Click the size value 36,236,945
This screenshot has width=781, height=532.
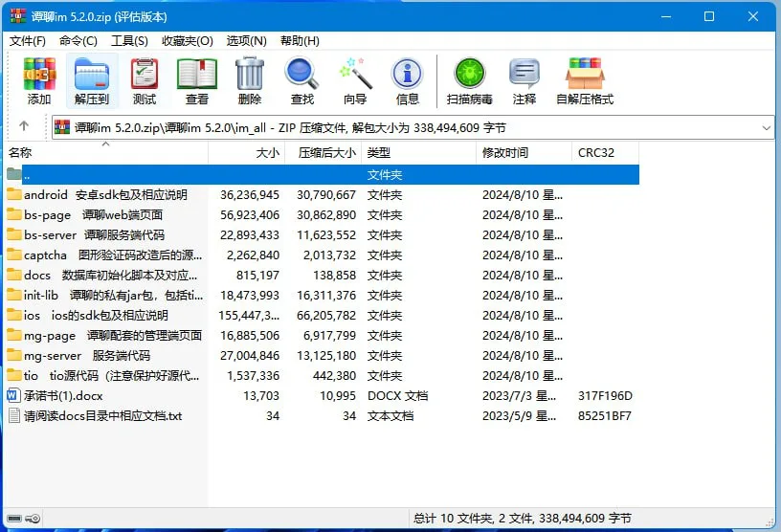click(250, 195)
